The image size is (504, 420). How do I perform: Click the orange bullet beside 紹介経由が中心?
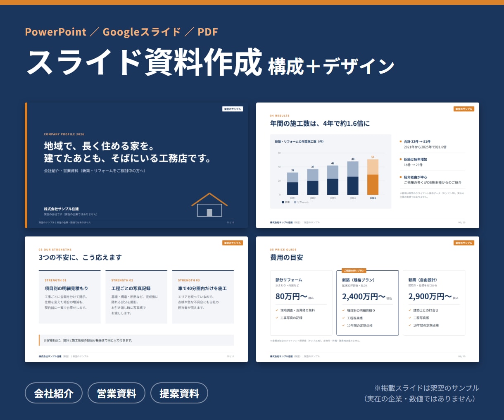[401, 177]
